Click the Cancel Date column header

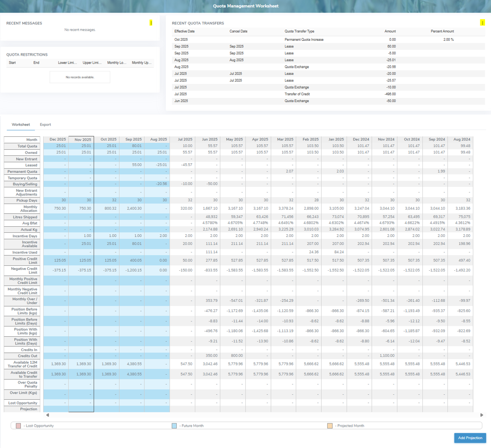point(238,32)
